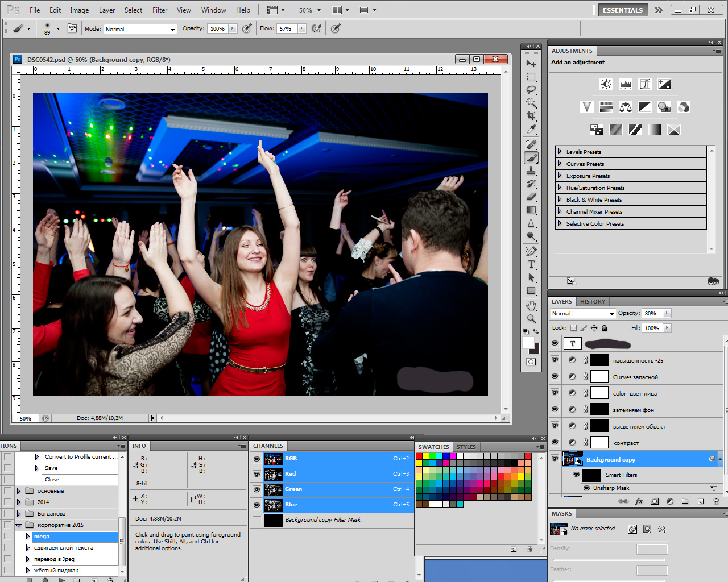This screenshot has width=728, height=582.
Task: Pick the Crop tool
Action: tap(531, 116)
